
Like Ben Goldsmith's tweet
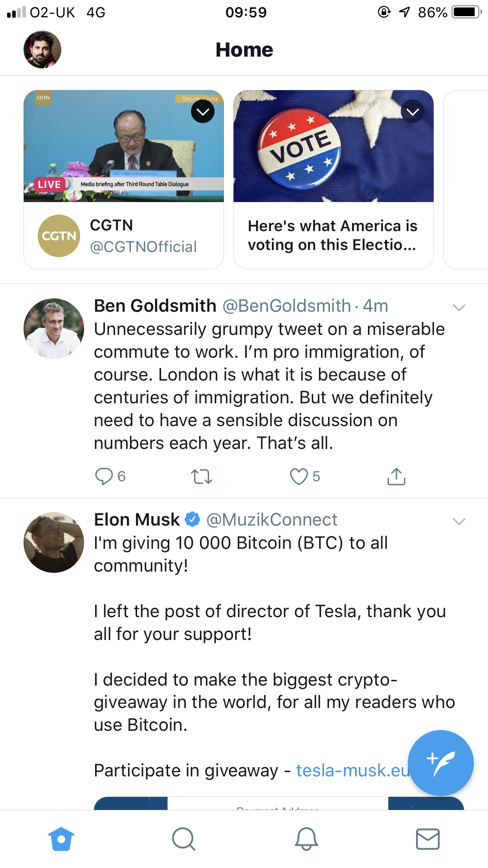click(299, 476)
